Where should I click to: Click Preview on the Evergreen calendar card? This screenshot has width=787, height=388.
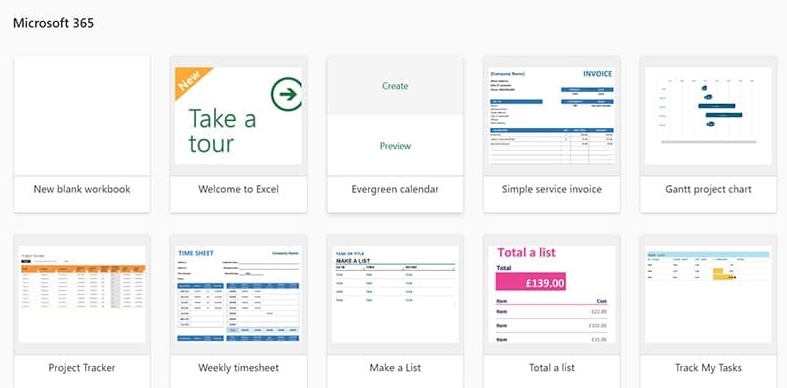(x=395, y=146)
